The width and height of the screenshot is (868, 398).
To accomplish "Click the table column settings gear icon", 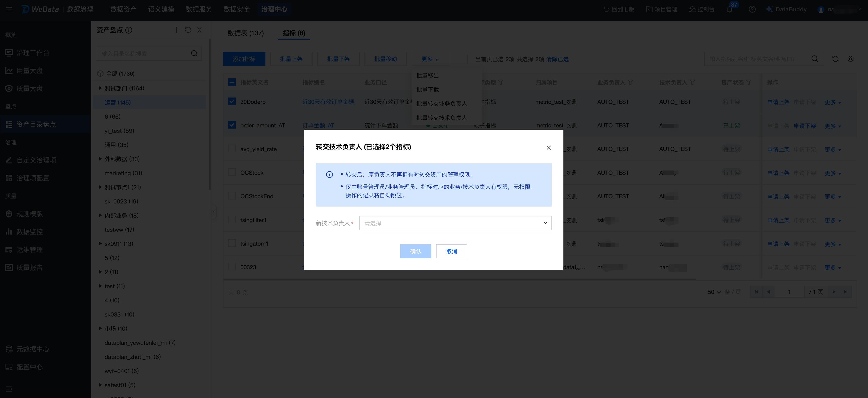I will coord(850,59).
